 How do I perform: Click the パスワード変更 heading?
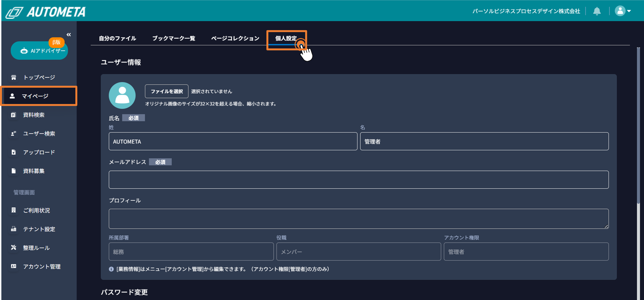(x=124, y=292)
